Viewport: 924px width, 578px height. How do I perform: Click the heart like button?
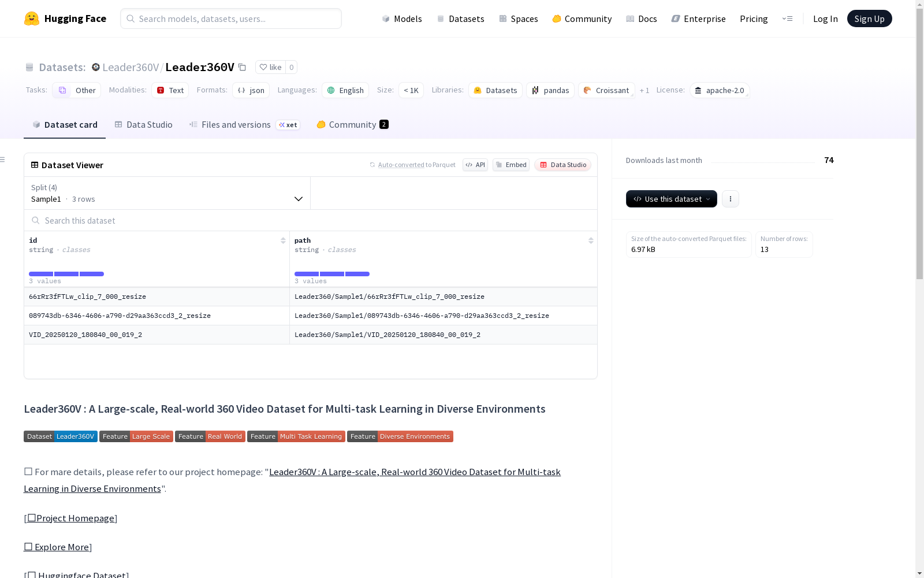[270, 67]
